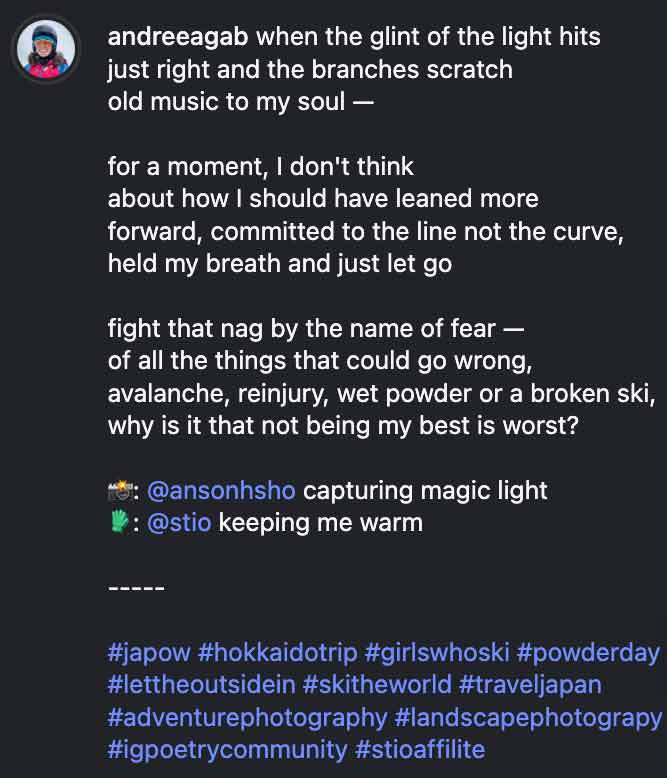Open andreeagab's profile picture

click(46, 49)
